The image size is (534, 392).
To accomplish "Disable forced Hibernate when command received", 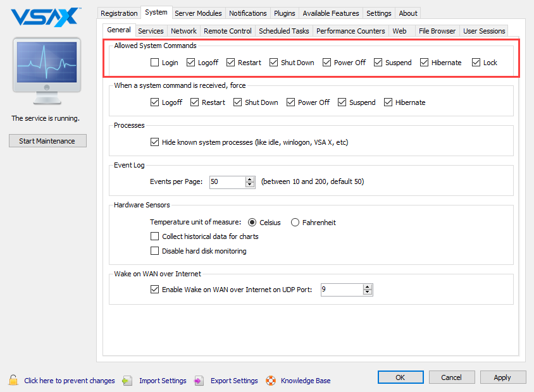I will tap(387, 102).
